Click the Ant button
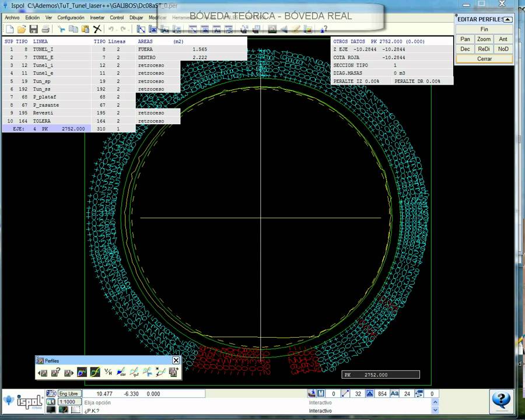 503,39
